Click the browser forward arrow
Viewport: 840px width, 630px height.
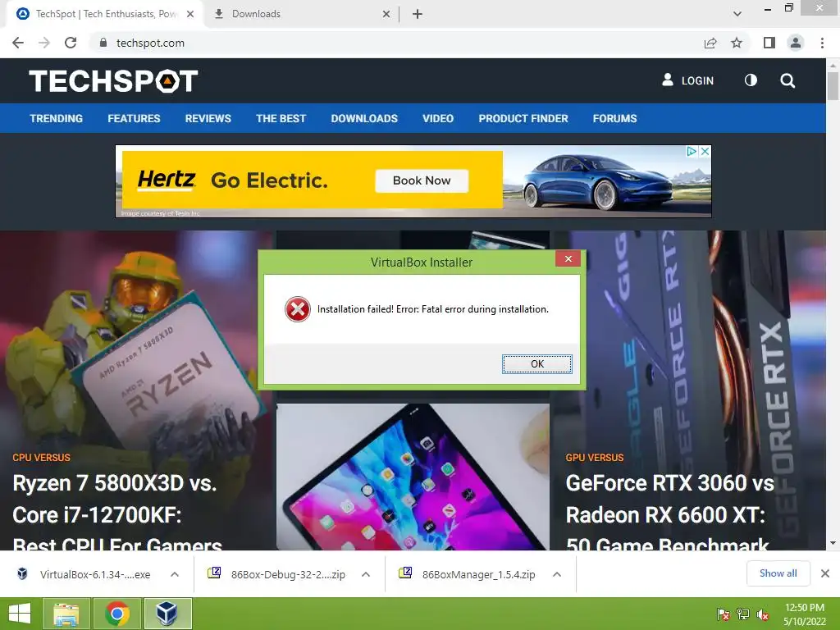[x=44, y=43]
